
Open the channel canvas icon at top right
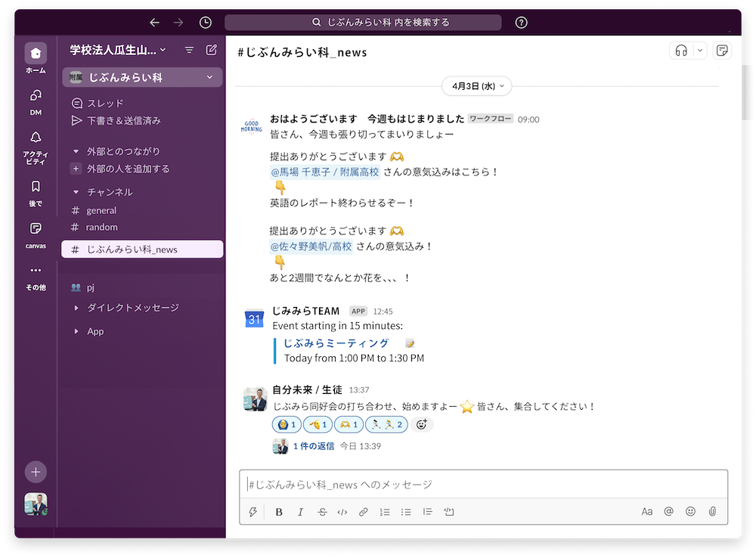(722, 51)
